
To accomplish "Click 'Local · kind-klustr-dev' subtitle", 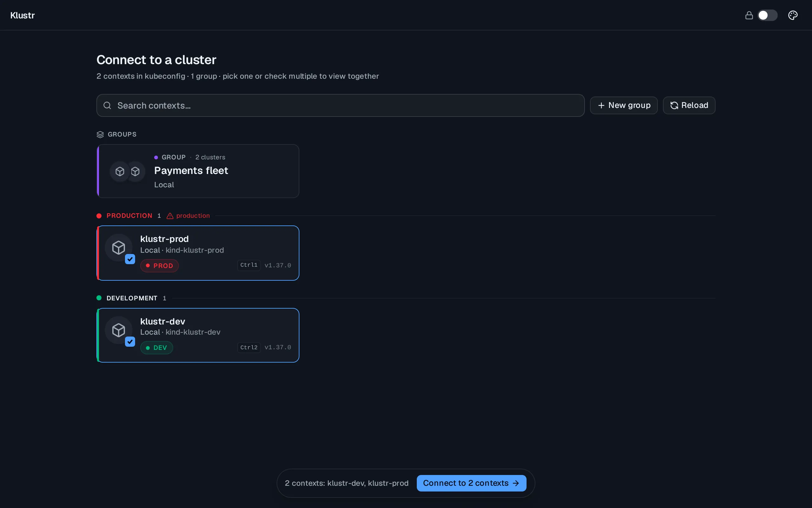I will click(x=180, y=332).
